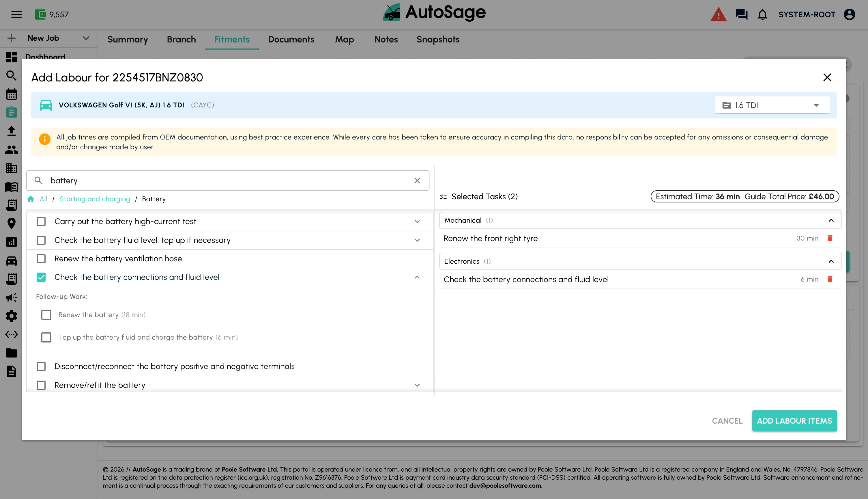The image size is (868, 499).
Task: Open the chat messages icon
Action: coord(742,14)
